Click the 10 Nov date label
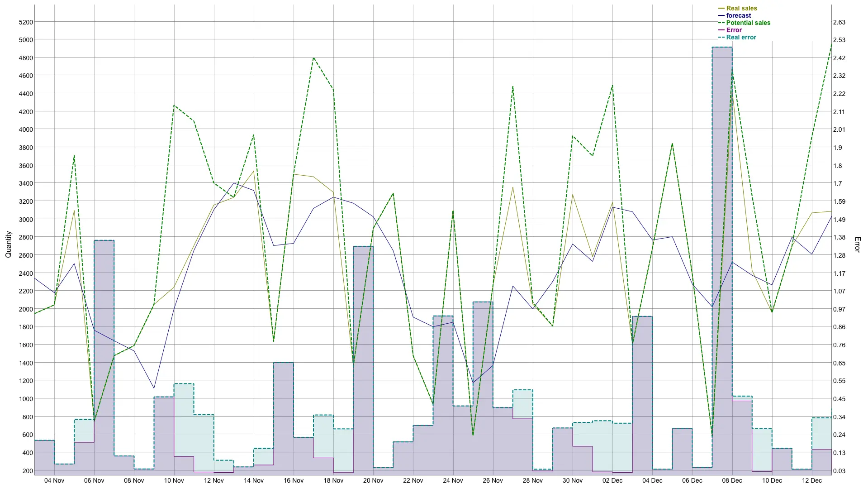The height and width of the screenshot is (489, 868). [174, 480]
